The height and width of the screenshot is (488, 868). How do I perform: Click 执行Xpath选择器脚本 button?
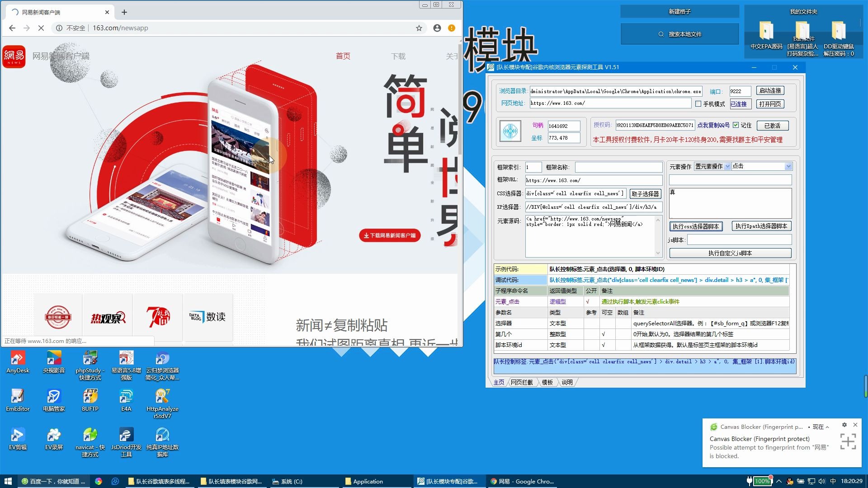761,226
